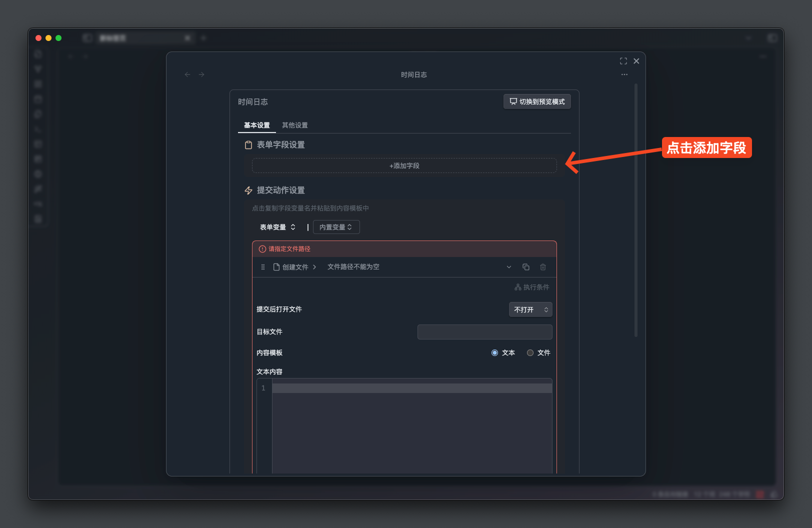Collapse the 创建文件 action with chevron

tap(508, 267)
